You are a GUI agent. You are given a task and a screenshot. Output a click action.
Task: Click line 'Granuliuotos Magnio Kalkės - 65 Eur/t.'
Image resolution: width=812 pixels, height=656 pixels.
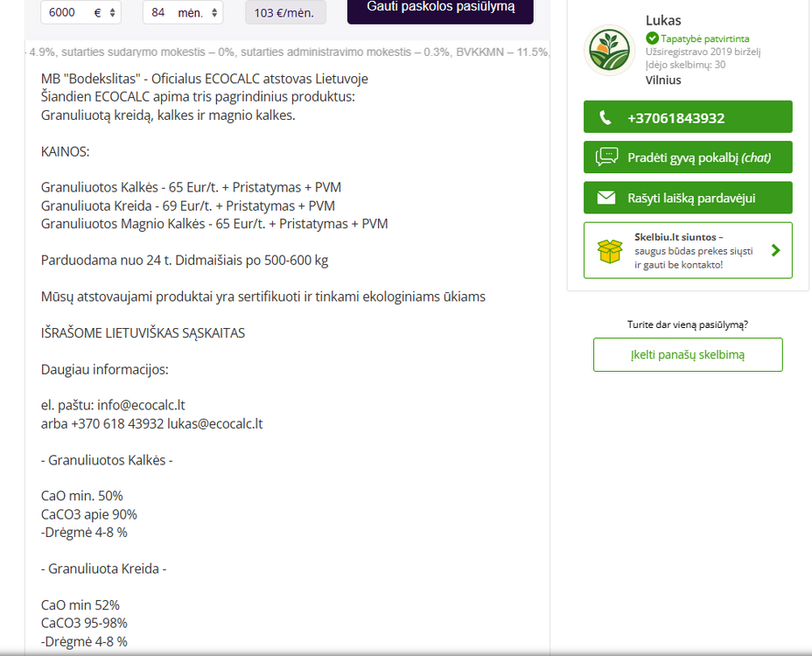click(x=214, y=224)
